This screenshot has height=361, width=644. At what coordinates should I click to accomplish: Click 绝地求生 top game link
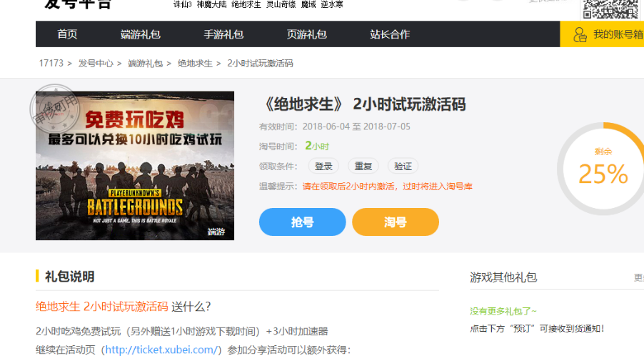(246, 4)
